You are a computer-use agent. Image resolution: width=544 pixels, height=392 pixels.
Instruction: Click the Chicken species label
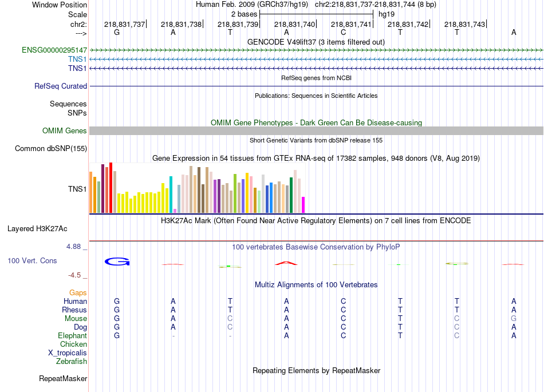pos(73,344)
